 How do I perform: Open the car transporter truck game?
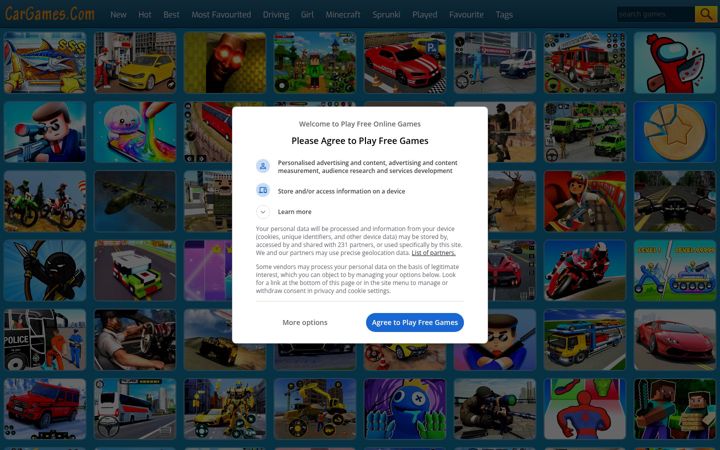(x=585, y=340)
